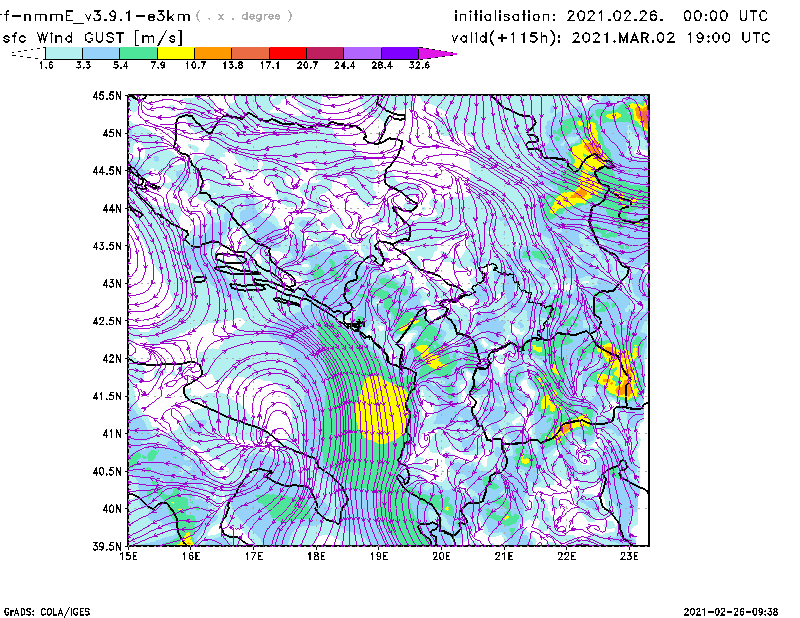Click the 45N latitude label
800x618 pixels.
(112, 133)
